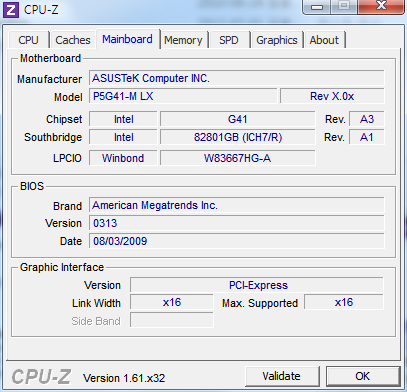407x392 pixels.
Task: Click the Validate button
Action: click(x=282, y=376)
